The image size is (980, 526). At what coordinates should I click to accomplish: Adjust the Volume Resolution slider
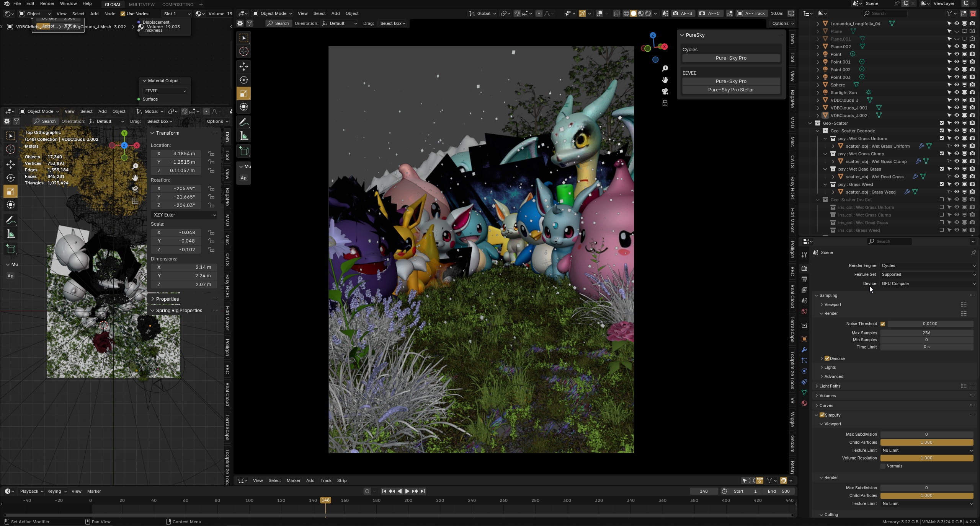(926, 458)
